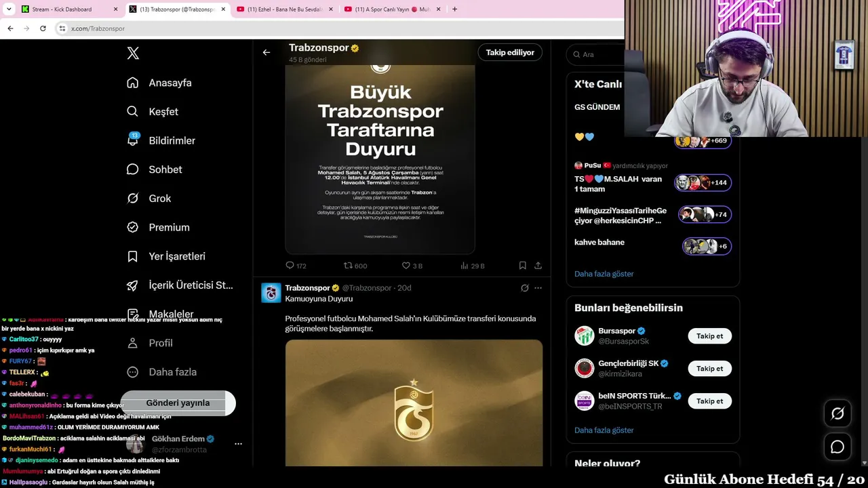Focus the x.com/Trabzonspor address bar
This screenshot has height=488, width=868.
coord(339,28)
